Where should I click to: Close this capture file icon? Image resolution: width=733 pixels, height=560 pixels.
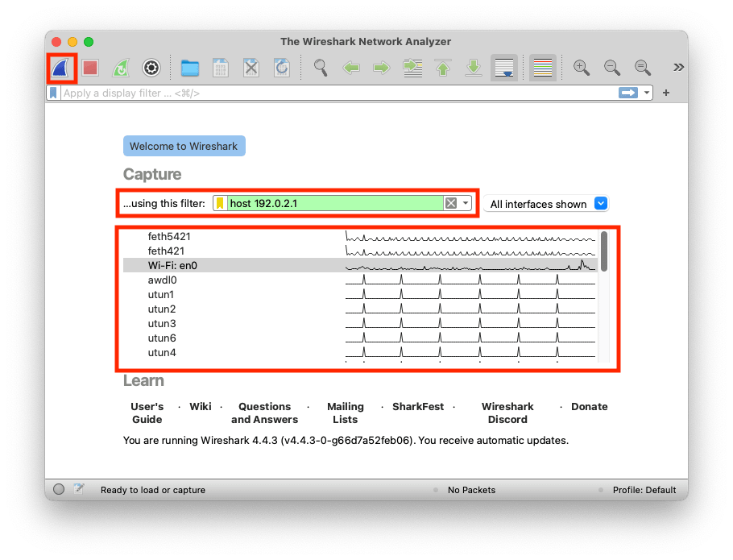click(251, 68)
